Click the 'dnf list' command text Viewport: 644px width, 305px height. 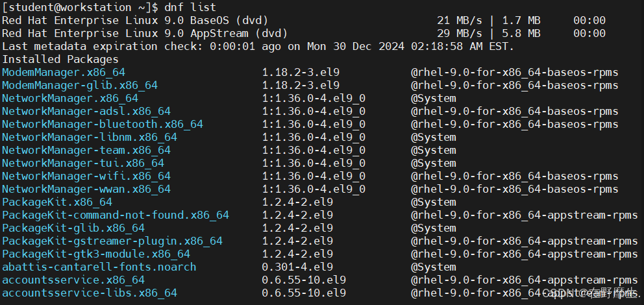(x=190, y=7)
